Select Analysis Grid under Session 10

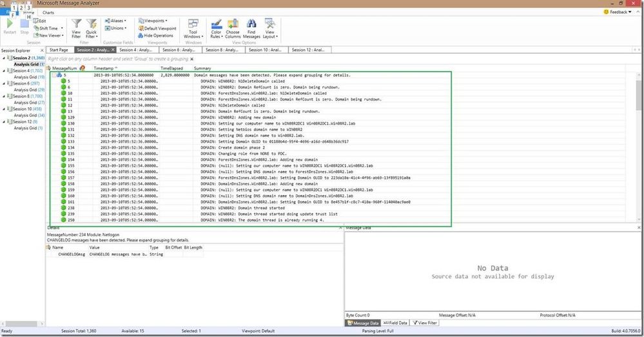(x=29, y=115)
